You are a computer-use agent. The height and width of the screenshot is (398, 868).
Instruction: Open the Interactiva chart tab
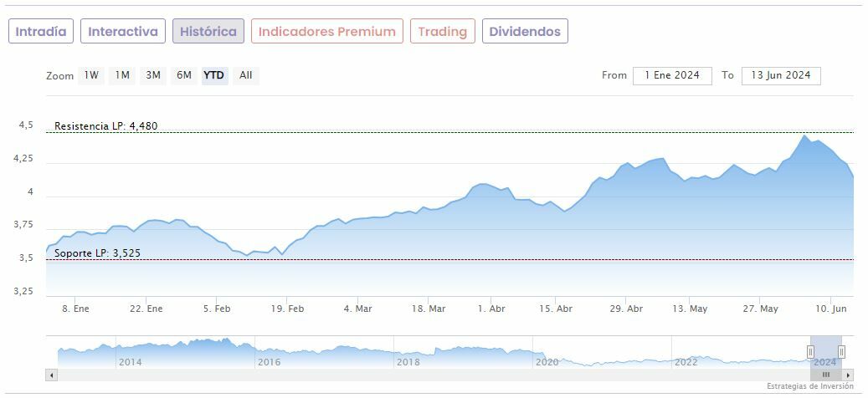point(123,32)
